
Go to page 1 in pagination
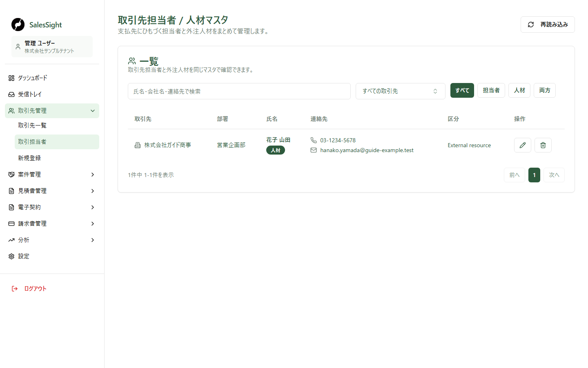tap(534, 175)
